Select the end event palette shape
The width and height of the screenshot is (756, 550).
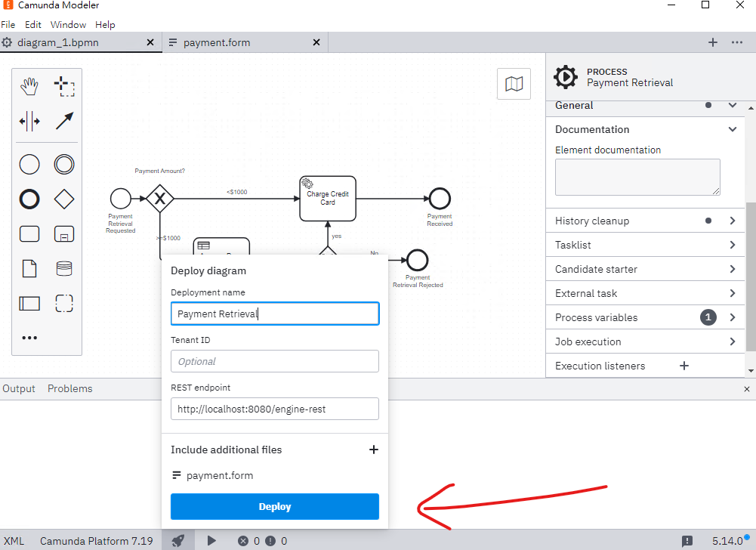click(x=29, y=199)
